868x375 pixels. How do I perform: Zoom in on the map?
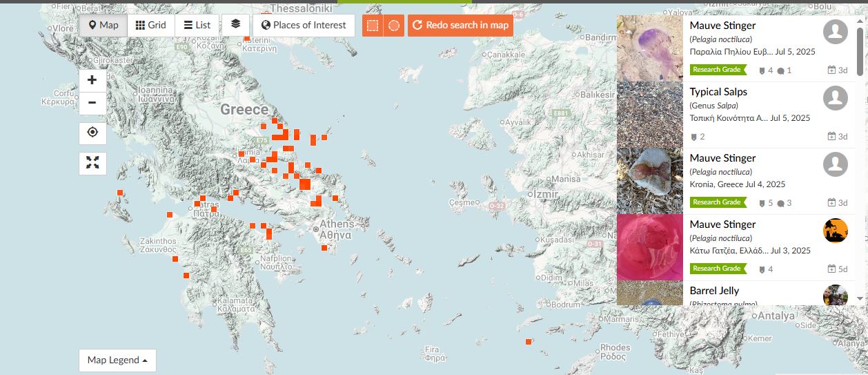coord(92,81)
